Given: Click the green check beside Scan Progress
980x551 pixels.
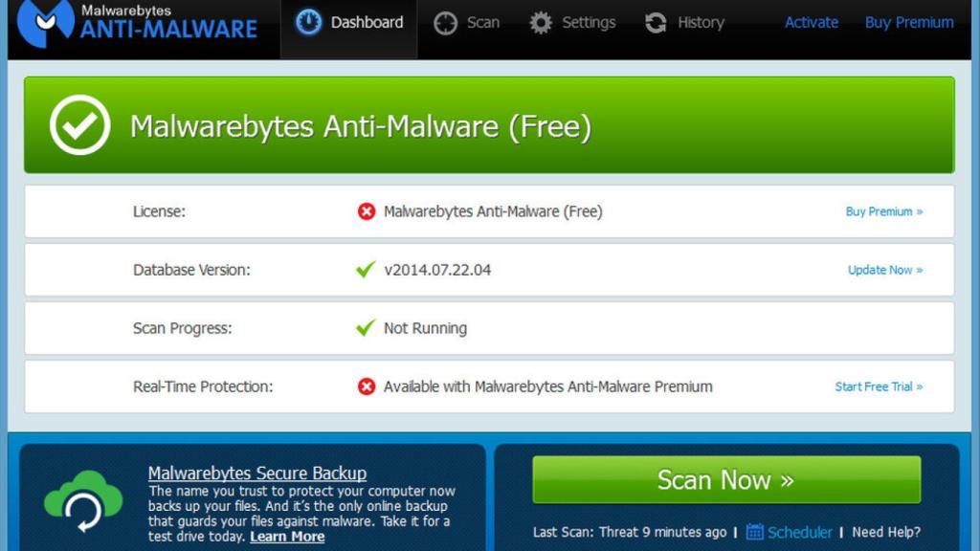Looking at the screenshot, I should (x=364, y=328).
